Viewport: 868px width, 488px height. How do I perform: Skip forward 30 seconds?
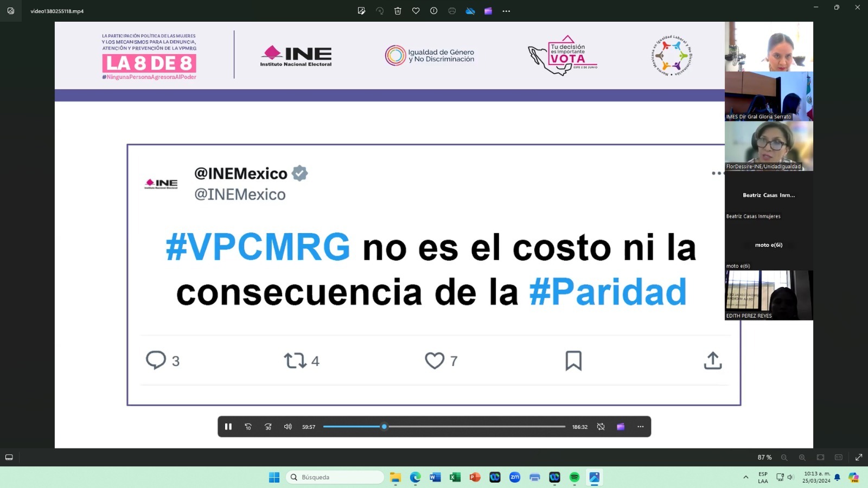tap(268, 427)
